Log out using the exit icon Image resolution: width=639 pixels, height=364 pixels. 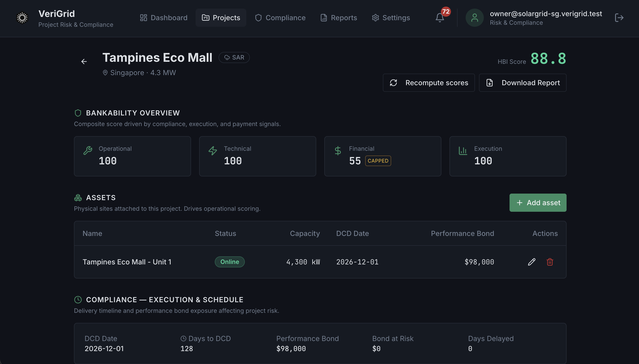(x=619, y=18)
